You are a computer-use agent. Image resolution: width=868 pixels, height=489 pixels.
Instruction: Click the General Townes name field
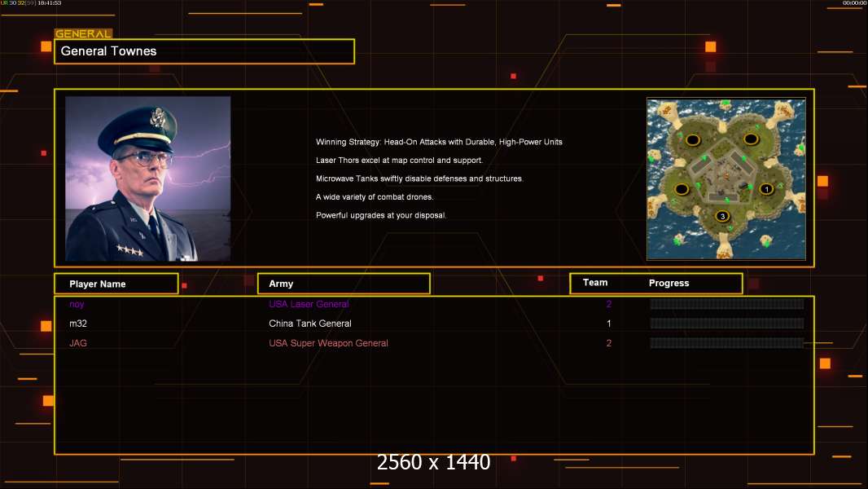204,51
